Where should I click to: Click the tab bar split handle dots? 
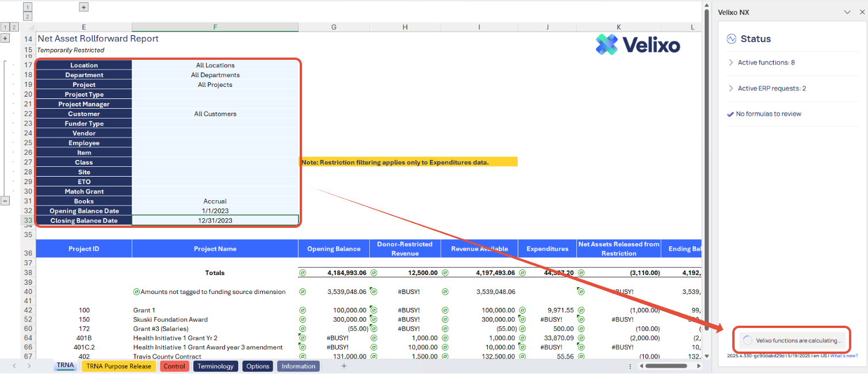click(x=631, y=366)
